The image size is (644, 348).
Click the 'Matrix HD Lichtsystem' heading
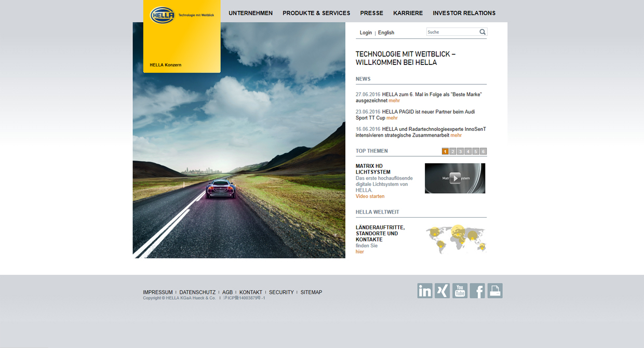[x=373, y=169]
